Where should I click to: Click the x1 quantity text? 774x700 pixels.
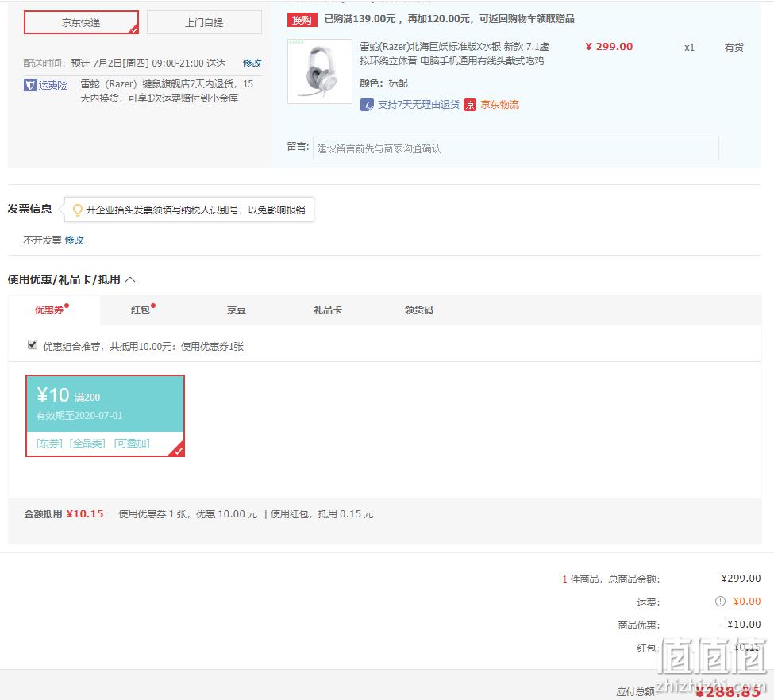coord(689,48)
